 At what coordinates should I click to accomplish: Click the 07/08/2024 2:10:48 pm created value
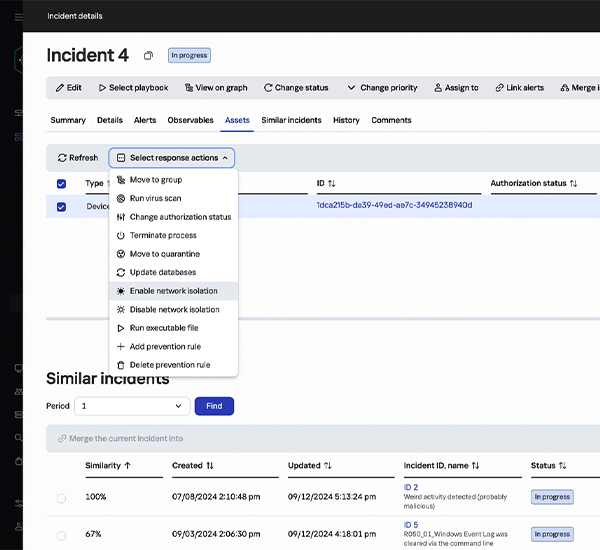pos(216,497)
